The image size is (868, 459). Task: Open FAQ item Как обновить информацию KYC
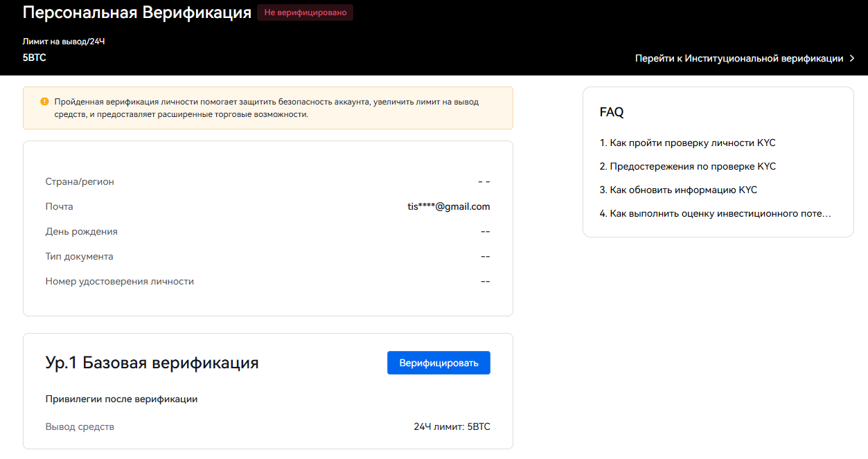coord(680,189)
